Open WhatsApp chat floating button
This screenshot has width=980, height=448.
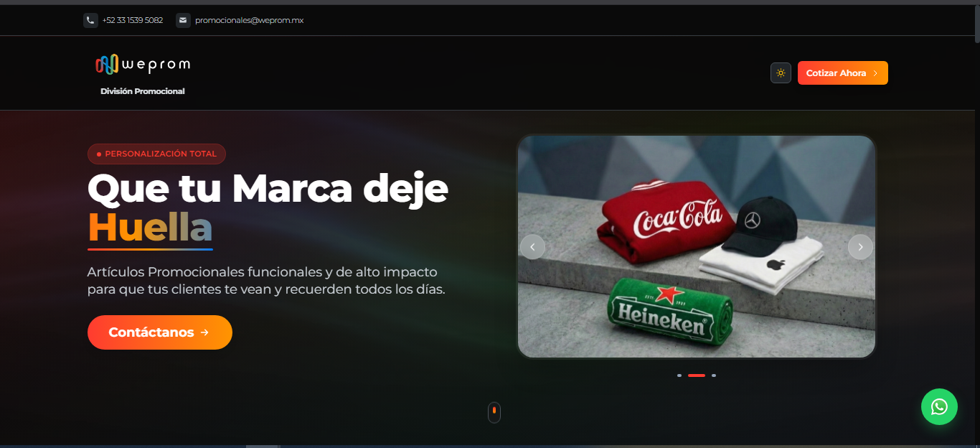939,407
